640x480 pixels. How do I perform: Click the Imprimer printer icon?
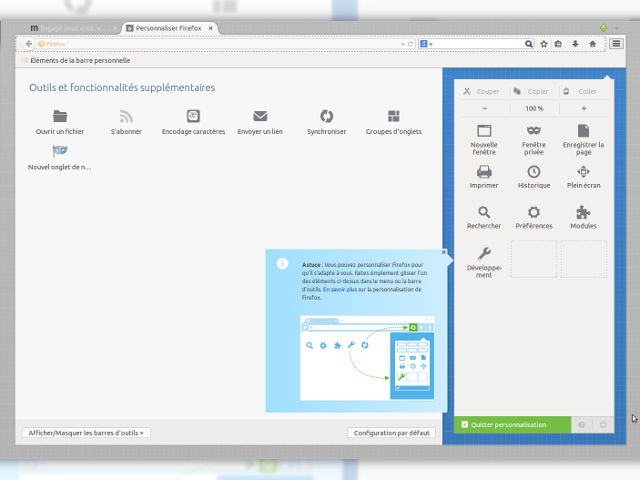484,171
